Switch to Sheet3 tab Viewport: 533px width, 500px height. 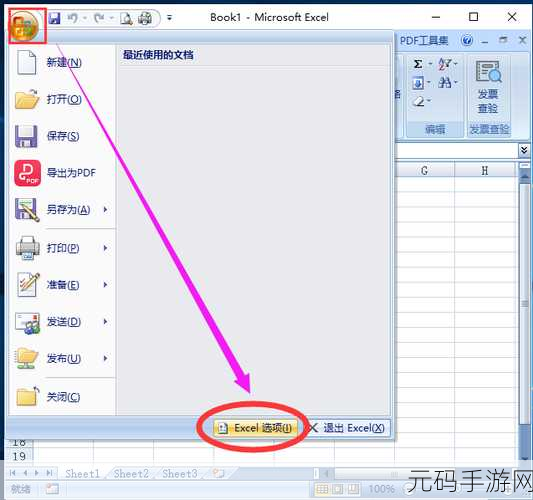coord(179,473)
